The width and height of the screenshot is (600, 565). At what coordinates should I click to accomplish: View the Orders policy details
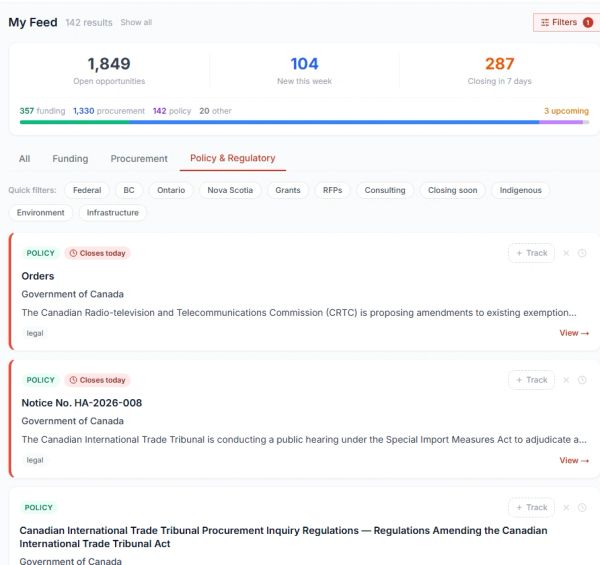(x=574, y=333)
